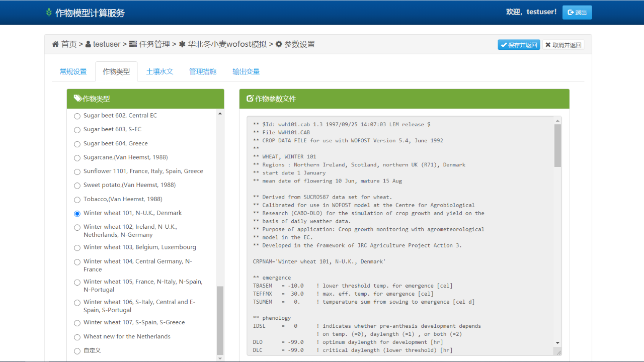Click the edit icon in 作物参数文件 header
This screenshot has width=644, height=362.
250,99
